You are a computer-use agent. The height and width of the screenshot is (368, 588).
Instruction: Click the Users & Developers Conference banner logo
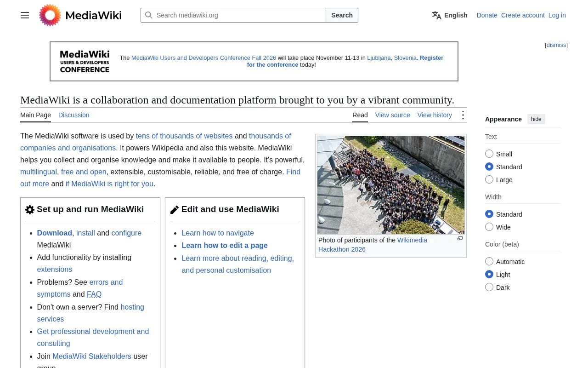point(85,62)
